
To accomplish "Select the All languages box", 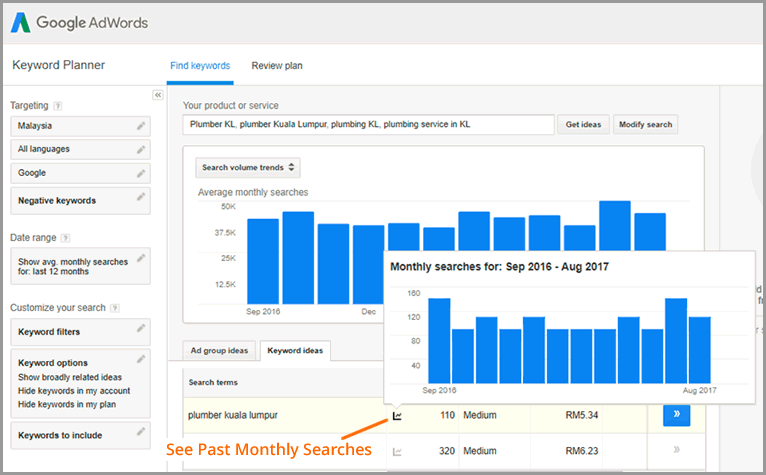I will click(x=81, y=150).
